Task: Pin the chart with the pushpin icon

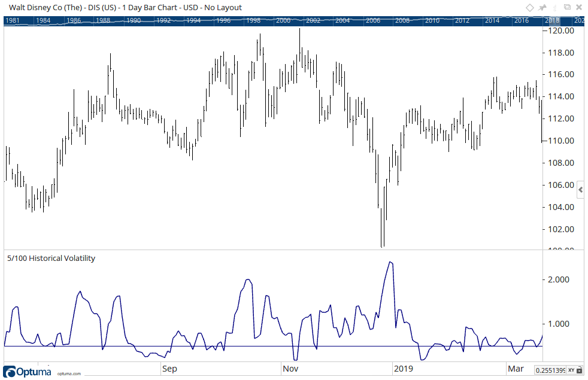Action: 542,8
